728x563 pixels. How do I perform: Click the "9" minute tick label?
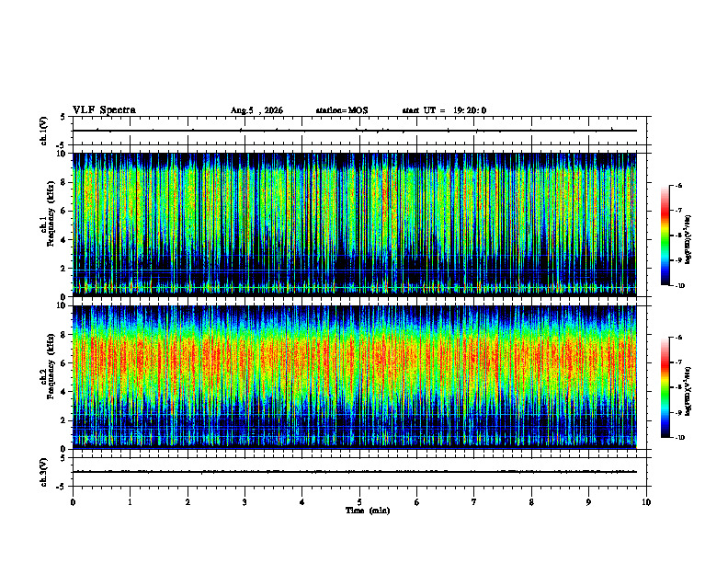tap(588, 502)
